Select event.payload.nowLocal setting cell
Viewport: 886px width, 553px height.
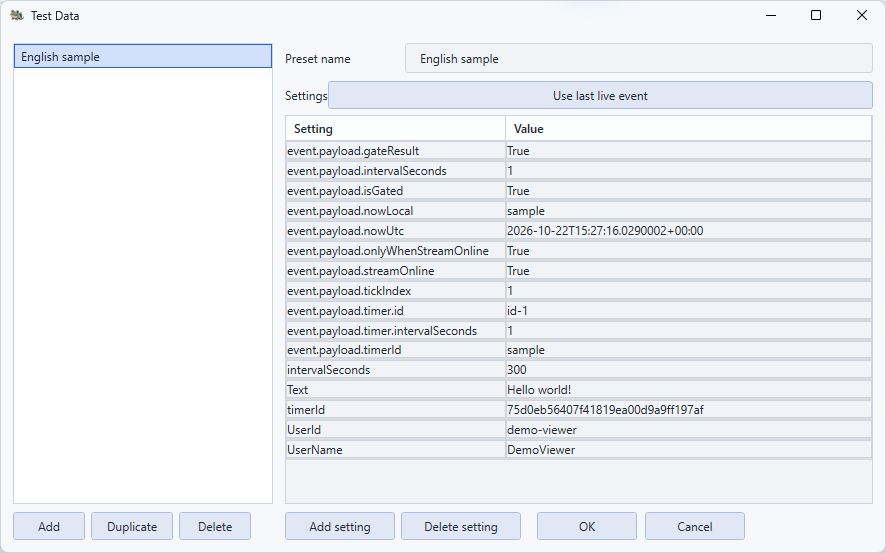click(396, 211)
